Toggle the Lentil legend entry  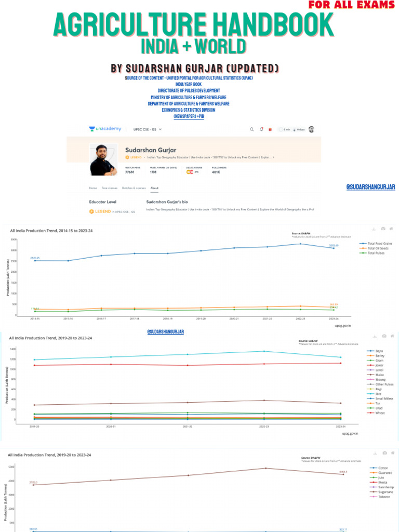coord(375,370)
